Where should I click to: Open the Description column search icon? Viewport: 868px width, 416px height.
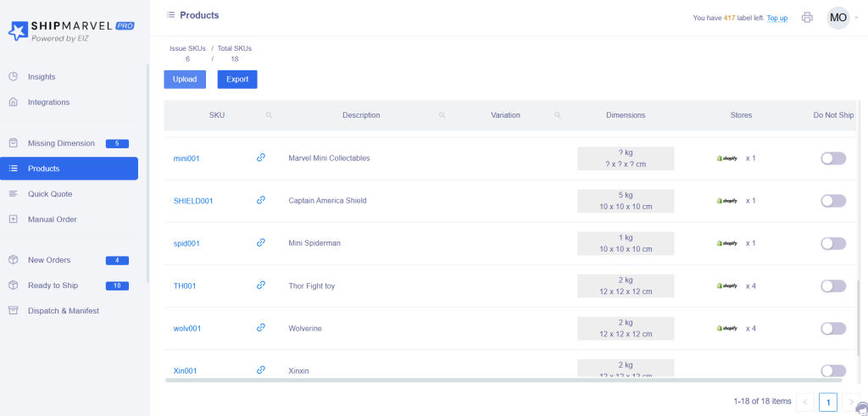442,115
